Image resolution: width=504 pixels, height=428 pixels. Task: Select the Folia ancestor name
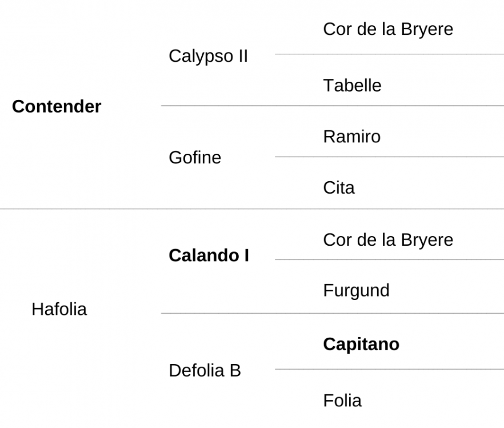342,401
